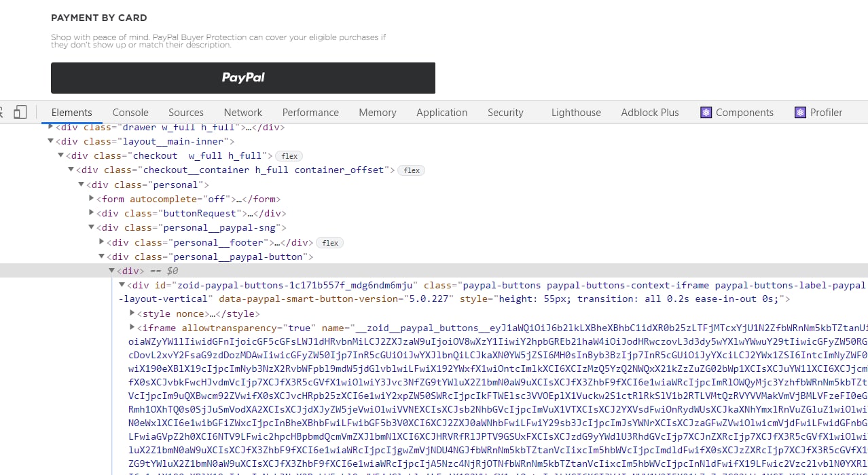
Task: Click flex badge on personal__footer div
Action: 331,242
